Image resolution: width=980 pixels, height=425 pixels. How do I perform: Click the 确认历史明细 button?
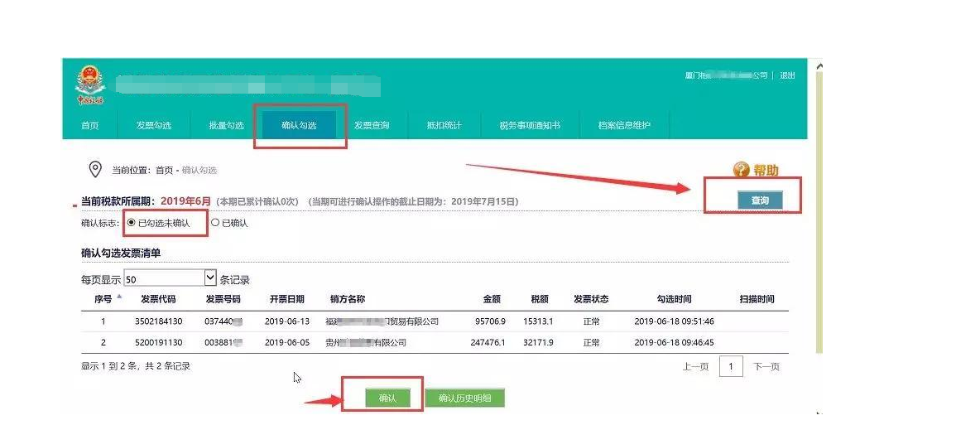(x=464, y=398)
